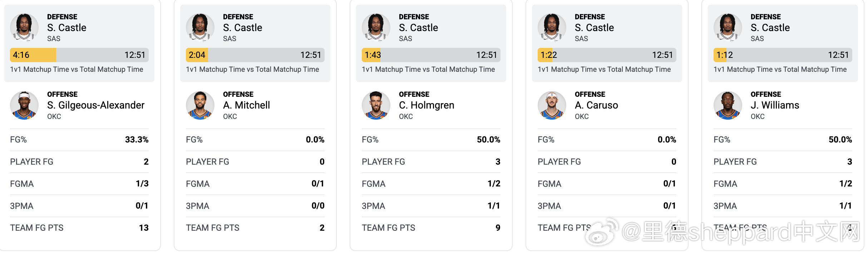The height and width of the screenshot is (255, 868).
Task: Open J. Williams's player headshot
Action: (728, 105)
